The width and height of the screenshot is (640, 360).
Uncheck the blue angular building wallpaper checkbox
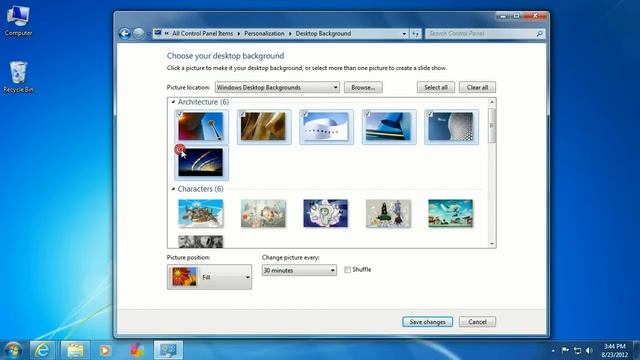pos(367,114)
